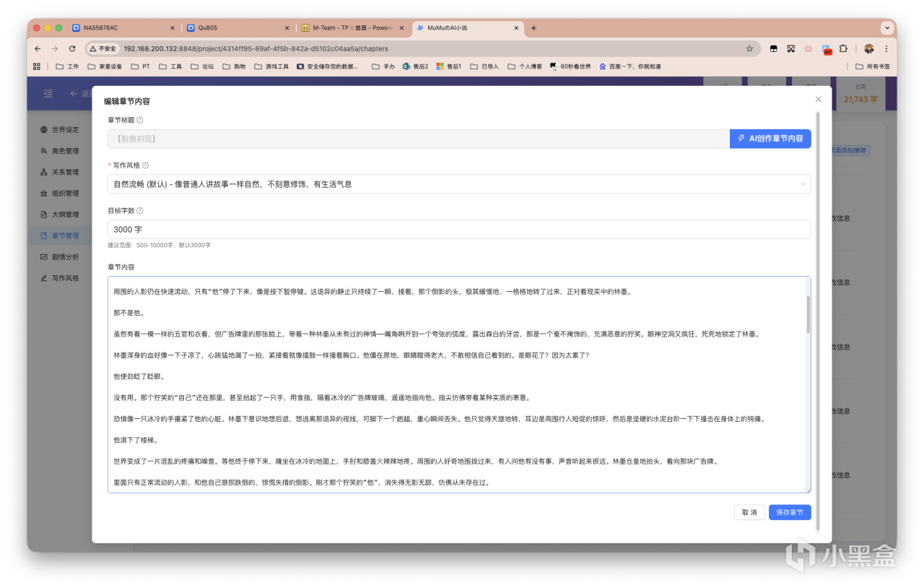
Task: Open the 售后1 bookmark
Action: coord(448,66)
